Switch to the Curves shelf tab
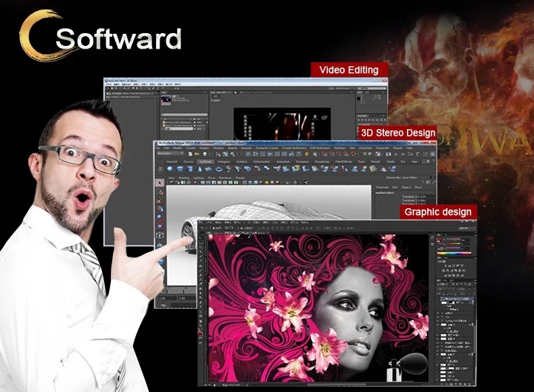534x392 pixels. coord(189,162)
